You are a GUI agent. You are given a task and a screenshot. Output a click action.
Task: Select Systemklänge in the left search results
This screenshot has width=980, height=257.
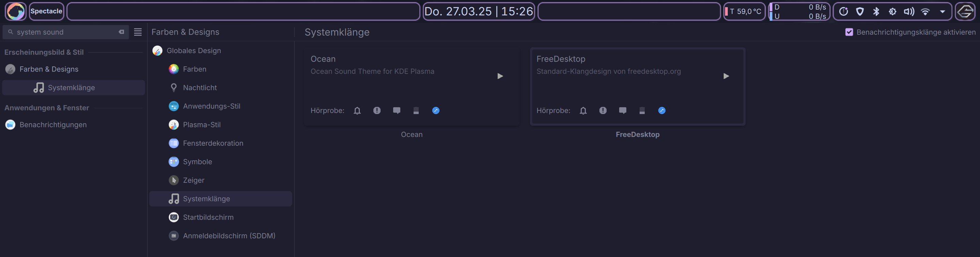pos(73,88)
